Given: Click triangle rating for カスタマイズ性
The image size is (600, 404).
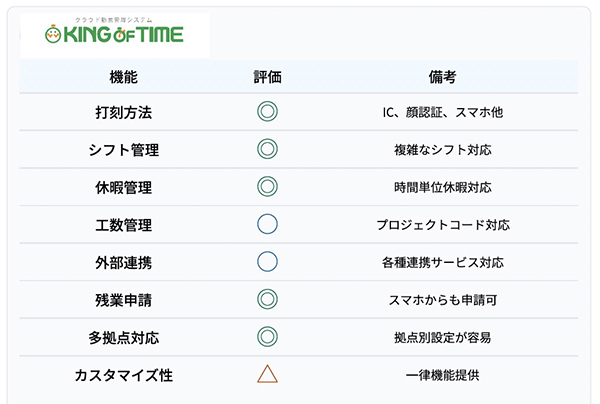Looking at the screenshot, I should 267,374.
